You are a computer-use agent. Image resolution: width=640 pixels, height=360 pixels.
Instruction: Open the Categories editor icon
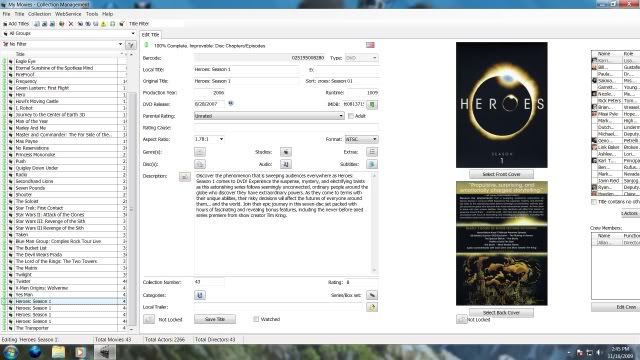tap(200, 295)
